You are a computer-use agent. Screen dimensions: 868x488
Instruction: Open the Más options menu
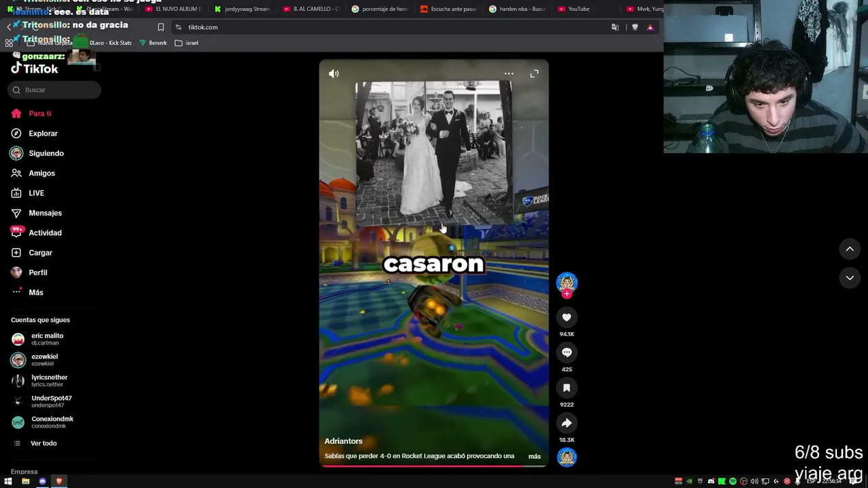(x=27, y=292)
